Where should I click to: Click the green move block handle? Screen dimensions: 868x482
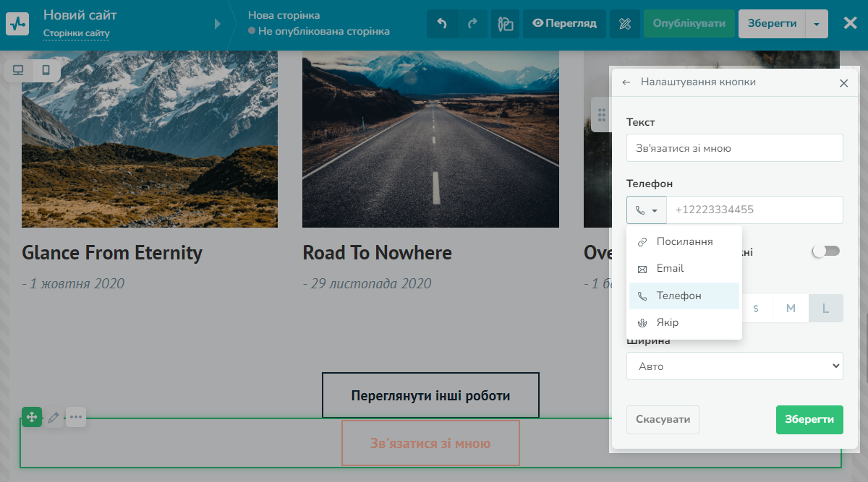pyautogui.click(x=32, y=417)
